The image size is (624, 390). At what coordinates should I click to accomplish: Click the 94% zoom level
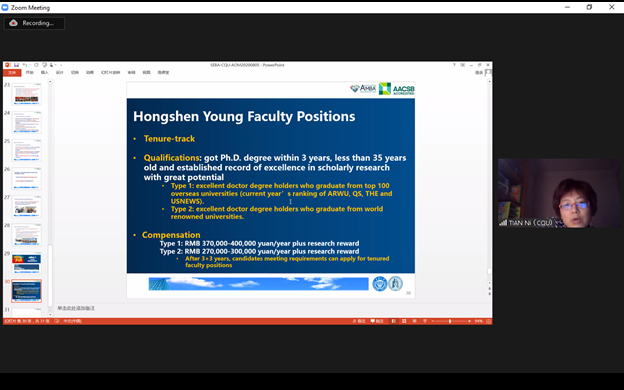point(479,321)
